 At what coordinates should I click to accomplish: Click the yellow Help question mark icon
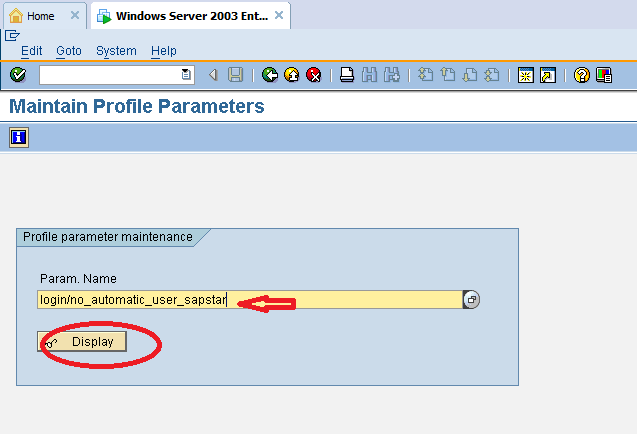(x=582, y=75)
